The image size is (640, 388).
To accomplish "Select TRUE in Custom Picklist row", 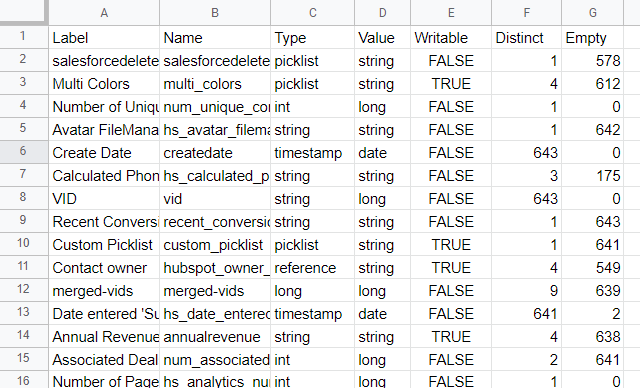I will (x=451, y=245).
